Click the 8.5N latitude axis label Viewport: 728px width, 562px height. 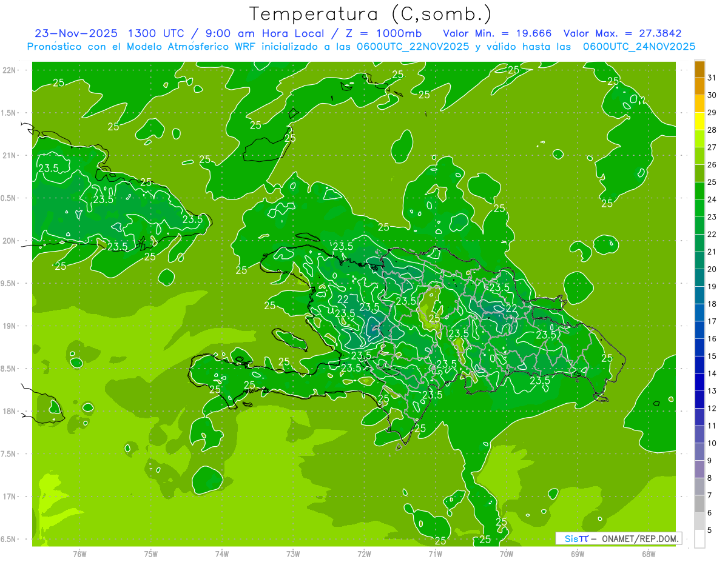pos(9,369)
